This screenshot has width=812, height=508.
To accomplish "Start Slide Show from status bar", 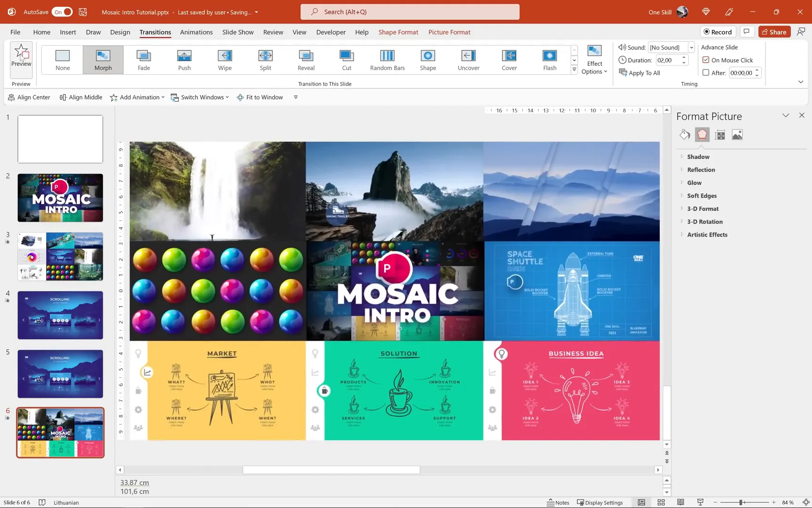I will (x=700, y=502).
